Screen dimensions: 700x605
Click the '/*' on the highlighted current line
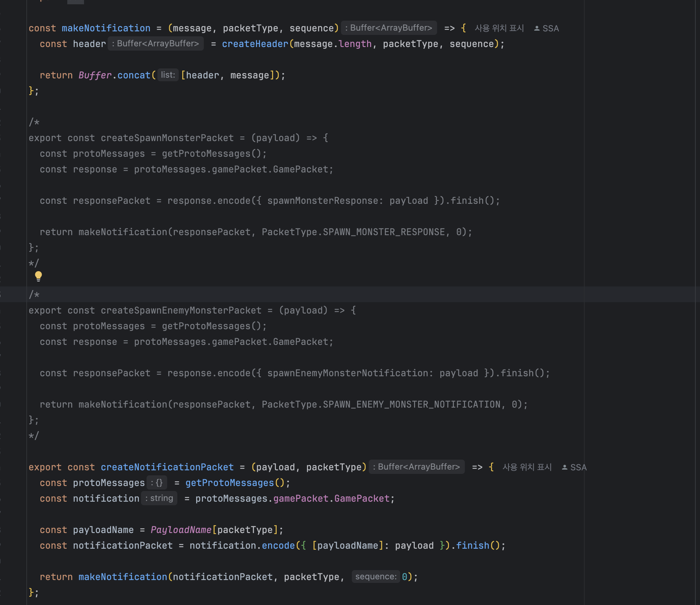(x=34, y=295)
